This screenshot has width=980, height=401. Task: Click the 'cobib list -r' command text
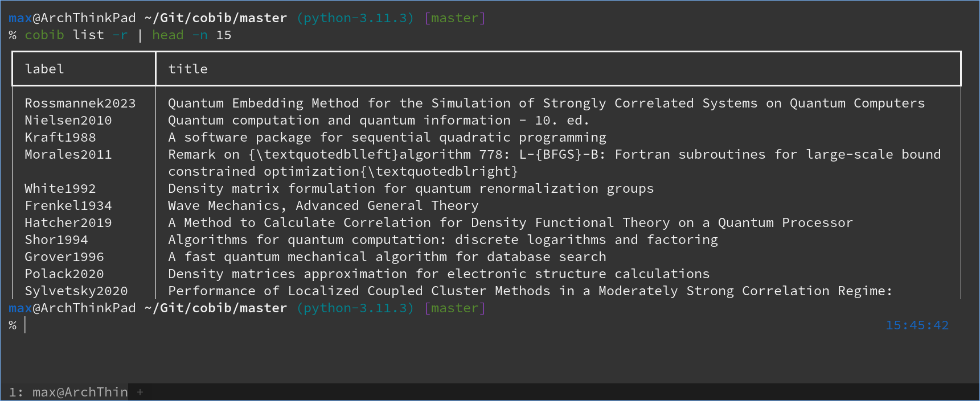(76, 35)
